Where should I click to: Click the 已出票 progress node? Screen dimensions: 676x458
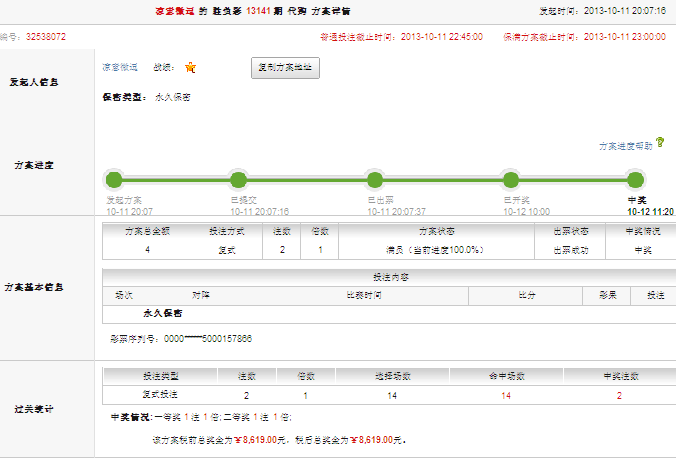[x=375, y=180]
